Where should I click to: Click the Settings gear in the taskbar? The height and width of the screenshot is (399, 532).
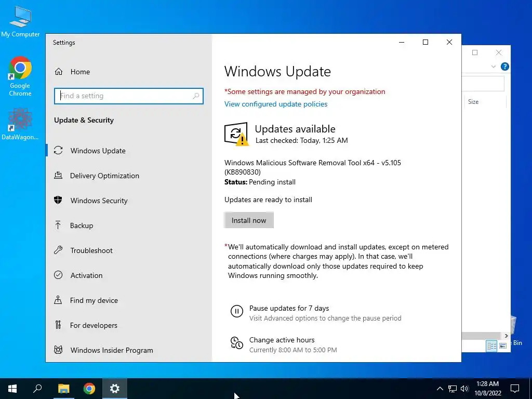pos(115,389)
